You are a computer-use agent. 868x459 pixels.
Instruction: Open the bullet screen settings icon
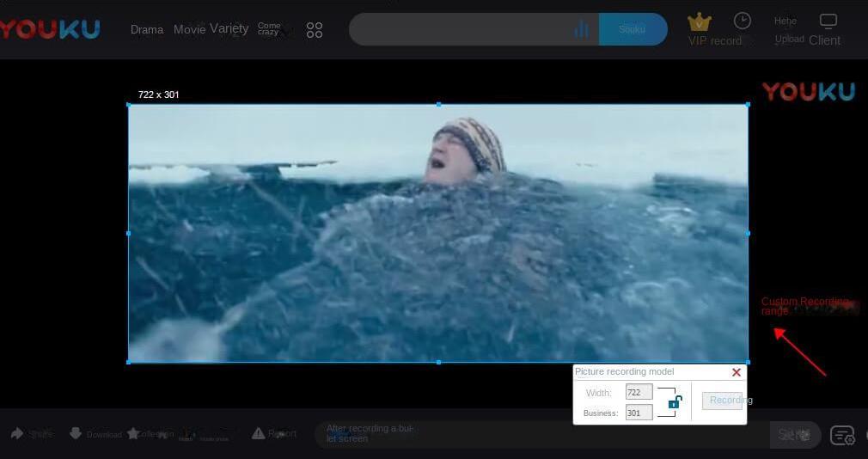click(x=842, y=435)
